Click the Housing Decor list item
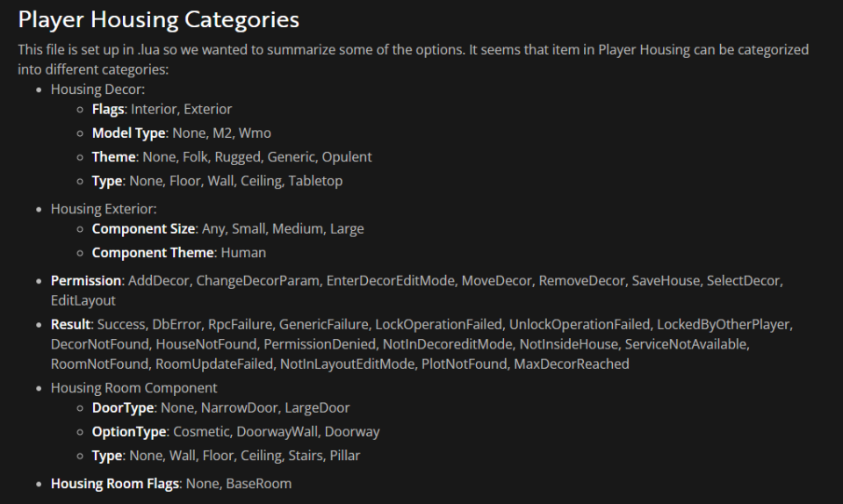Image resolution: width=843 pixels, height=504 pixels. click(x=97, y=90)
